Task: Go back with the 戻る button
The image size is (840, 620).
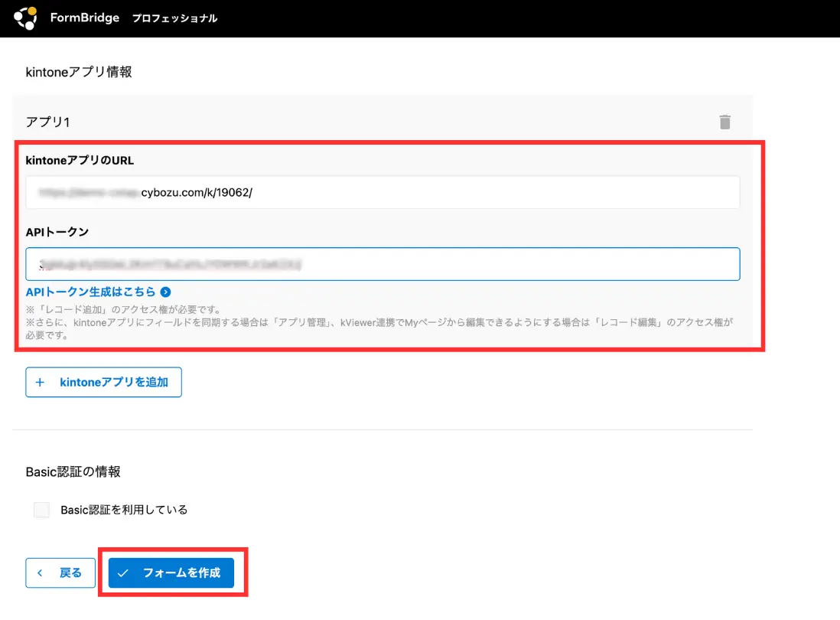Action: 60,573
